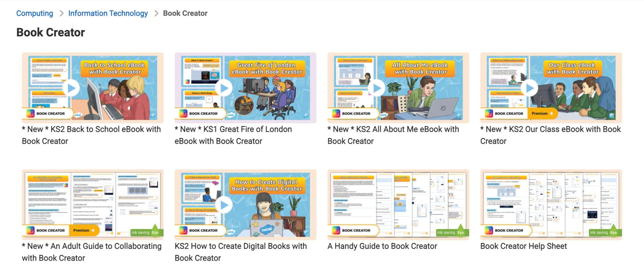Open KS2 All About Me eBook title link
Image resolution: width=644 pixels, height=276 pixels.
[x=393, y=135]
